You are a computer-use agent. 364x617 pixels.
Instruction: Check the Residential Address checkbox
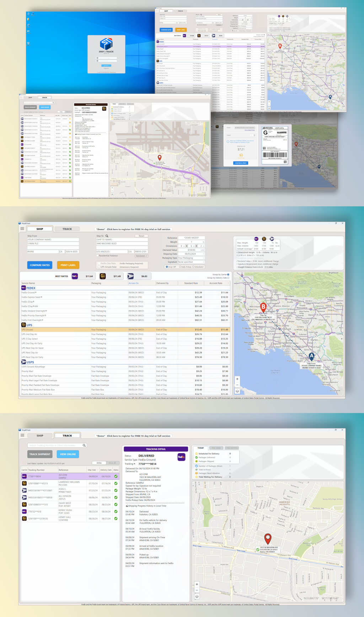[x=98, y=256]
